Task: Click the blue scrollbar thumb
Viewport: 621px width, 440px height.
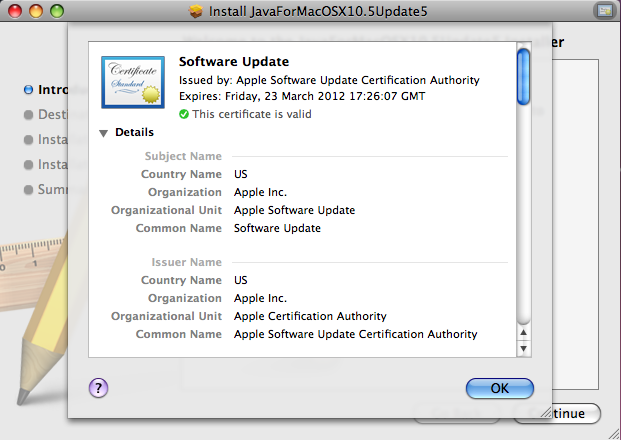Action: (x=524, y=76)
